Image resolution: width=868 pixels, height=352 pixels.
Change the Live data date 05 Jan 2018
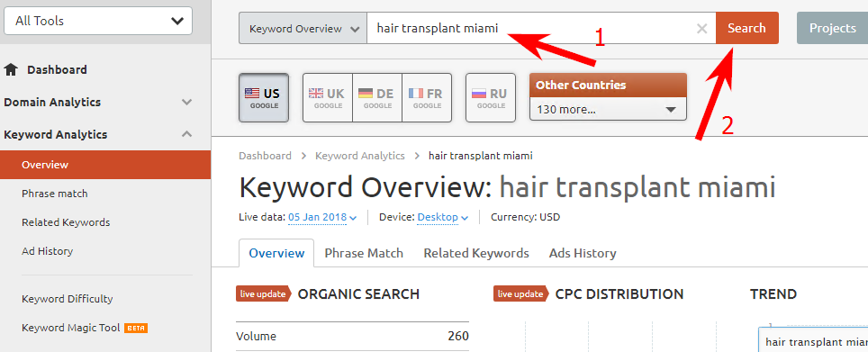click(322, 218)
